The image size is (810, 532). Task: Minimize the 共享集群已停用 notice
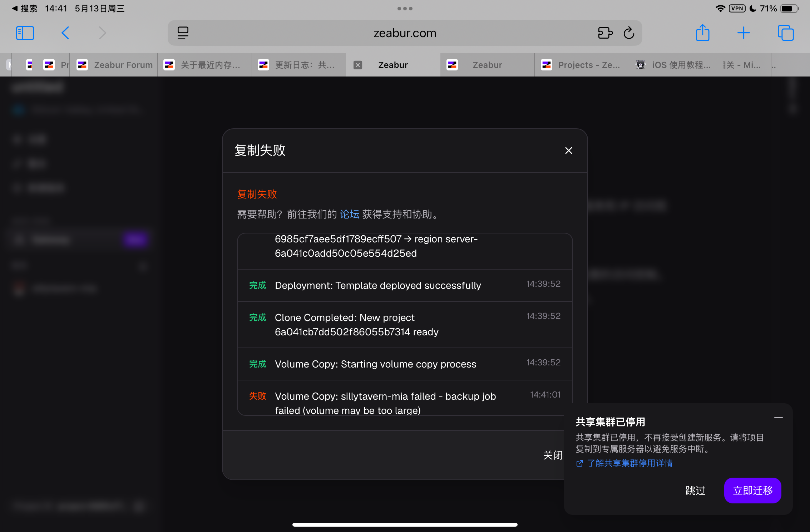point(779,418)
